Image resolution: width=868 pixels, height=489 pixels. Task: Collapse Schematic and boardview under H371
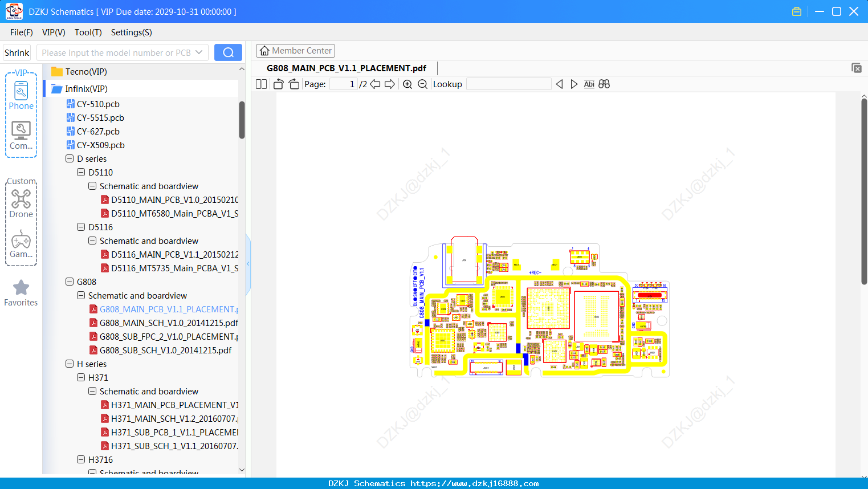[92, 391]
